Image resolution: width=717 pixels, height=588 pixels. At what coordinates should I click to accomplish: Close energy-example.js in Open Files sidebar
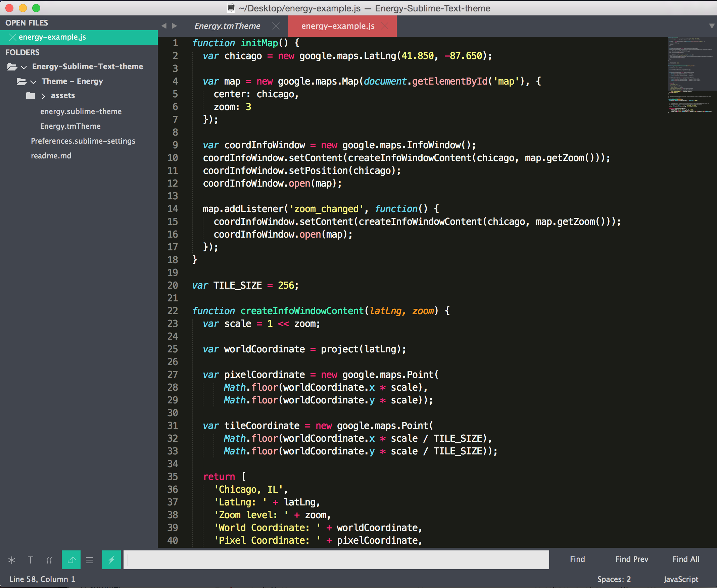(12, 37)
